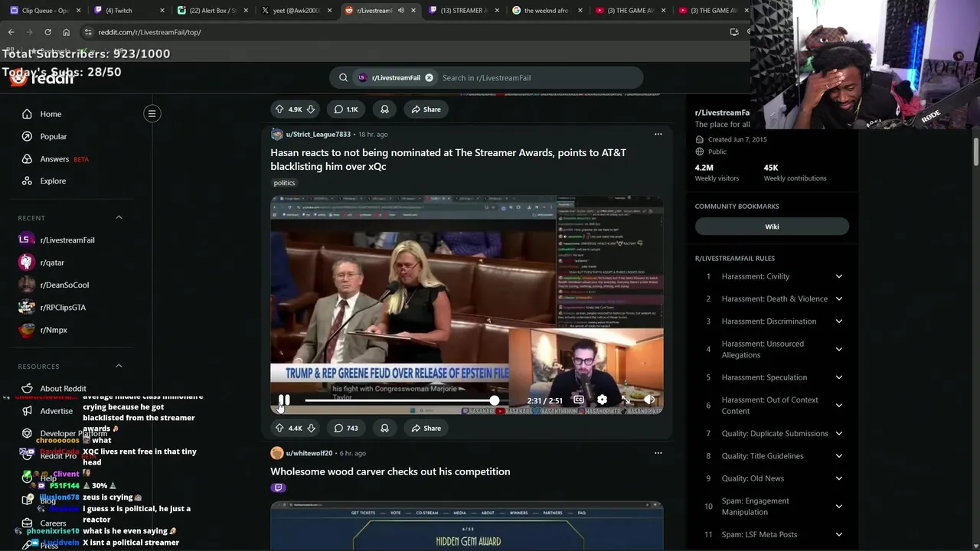Image resolution: width=980 pixels, height=551 pixels.
Task: Upvote the post with 4.9K votes
Action: pos(279,109)
